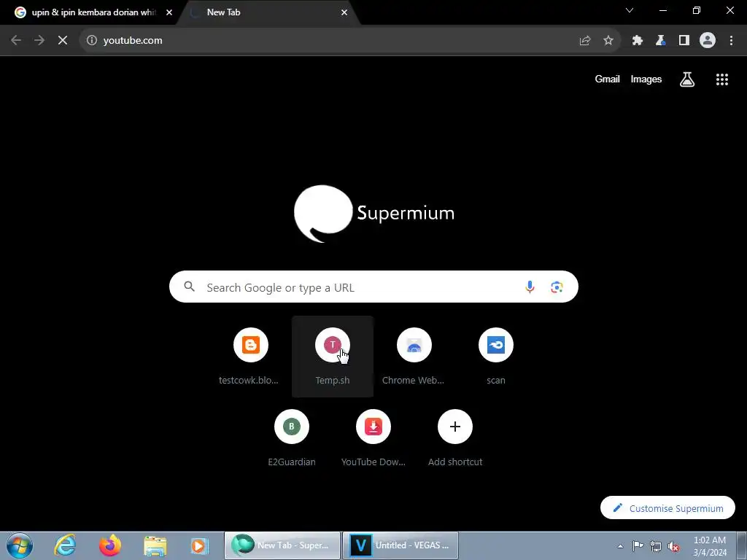Viewport: 747px width, 560px height.
Task: Open the Images link
Action: pyautogui.click(x=646, y=79)
